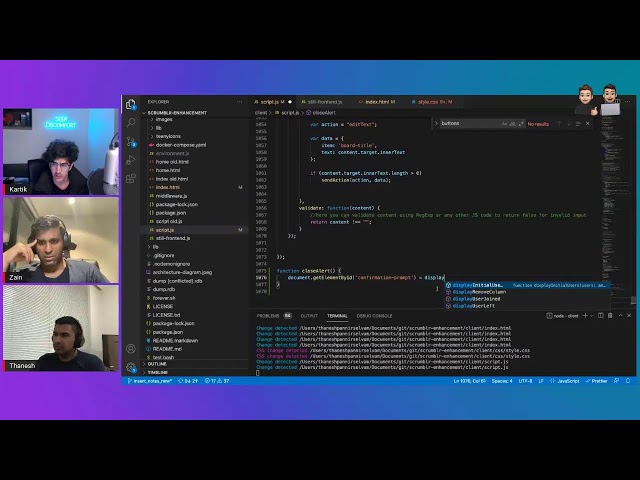
Task: Open script old.js in explorer
Action: [x=169, y=221]
